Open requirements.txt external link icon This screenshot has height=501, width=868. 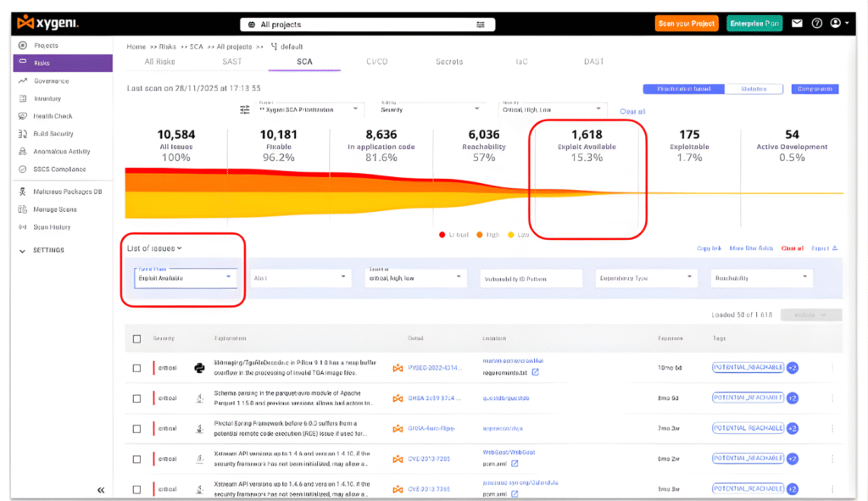[x=536, y=372]
